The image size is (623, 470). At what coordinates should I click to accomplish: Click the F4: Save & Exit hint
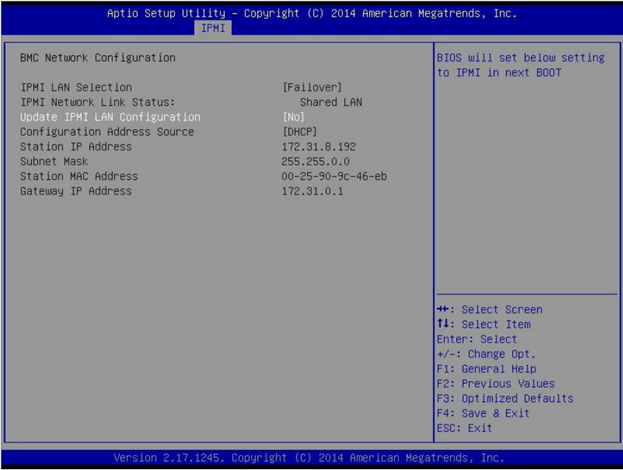pyautogui.click(x=484, y=413)
